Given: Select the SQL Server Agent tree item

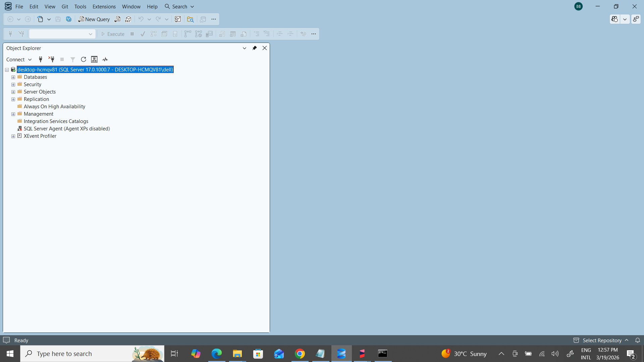Looking at the screenshot, I should (67, 129).
